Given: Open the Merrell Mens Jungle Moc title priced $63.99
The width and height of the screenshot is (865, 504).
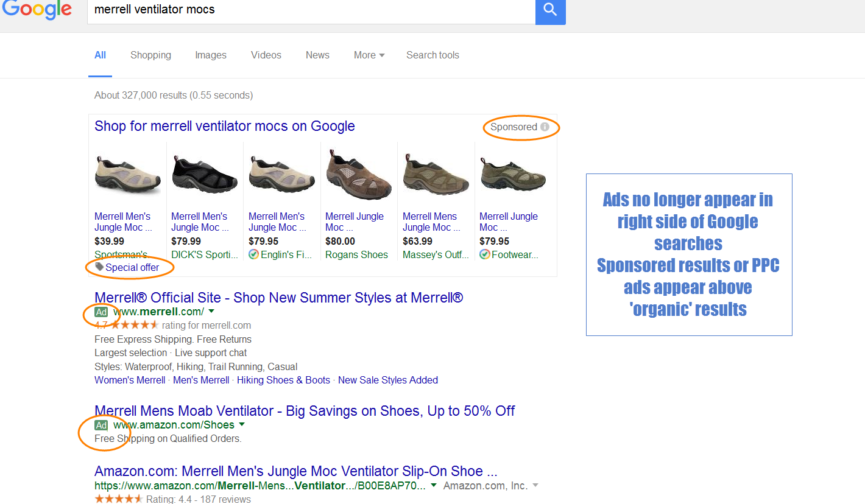Looking at the screenshot, I should [x=431, y=222].
